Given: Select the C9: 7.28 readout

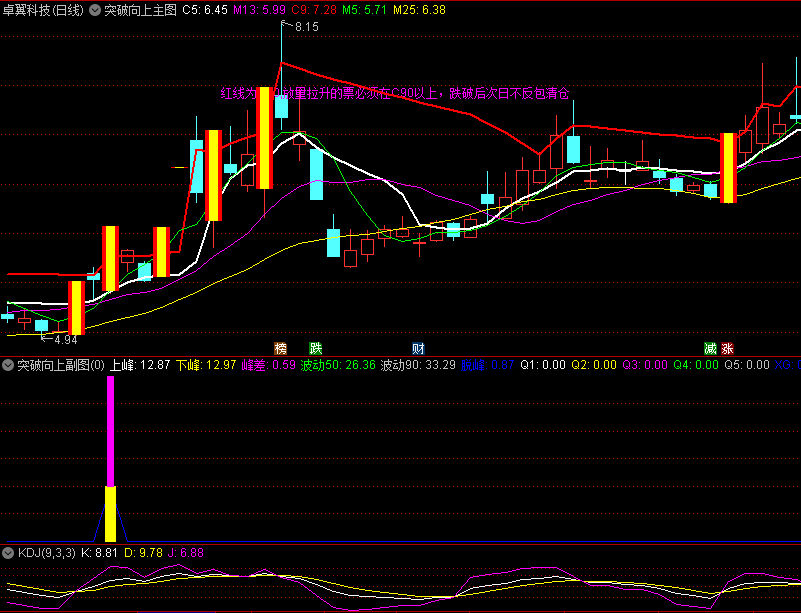Looking at the screenshot, I should 314,10.
